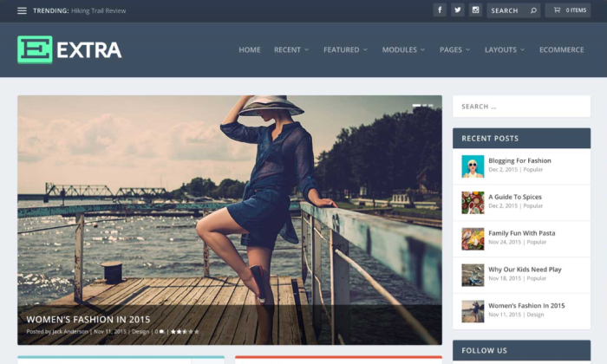Visit the Instagram social icon
The width and height of the screenshot is (607, 364).
pos(475,10)
